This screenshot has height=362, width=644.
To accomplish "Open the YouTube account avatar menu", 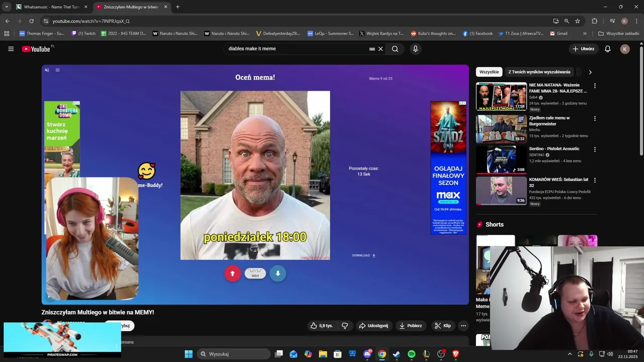I will pyautogui.click(x=625, y=49).
